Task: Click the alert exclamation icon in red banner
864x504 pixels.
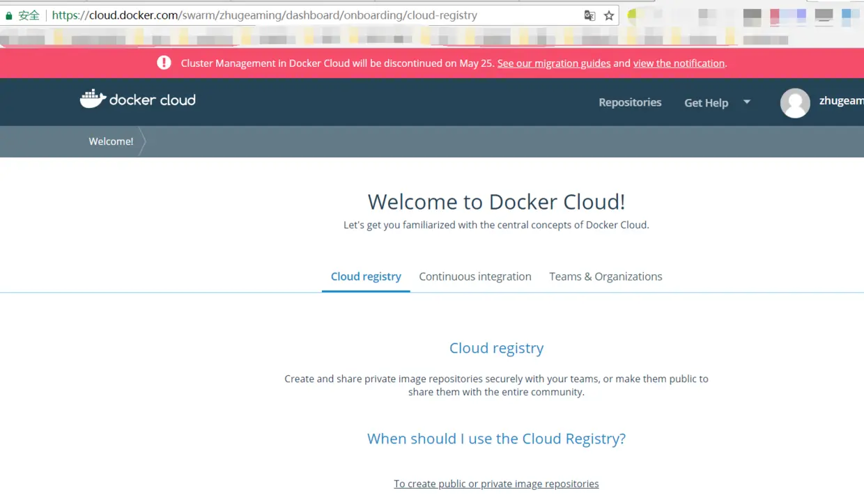Action: 164,63
